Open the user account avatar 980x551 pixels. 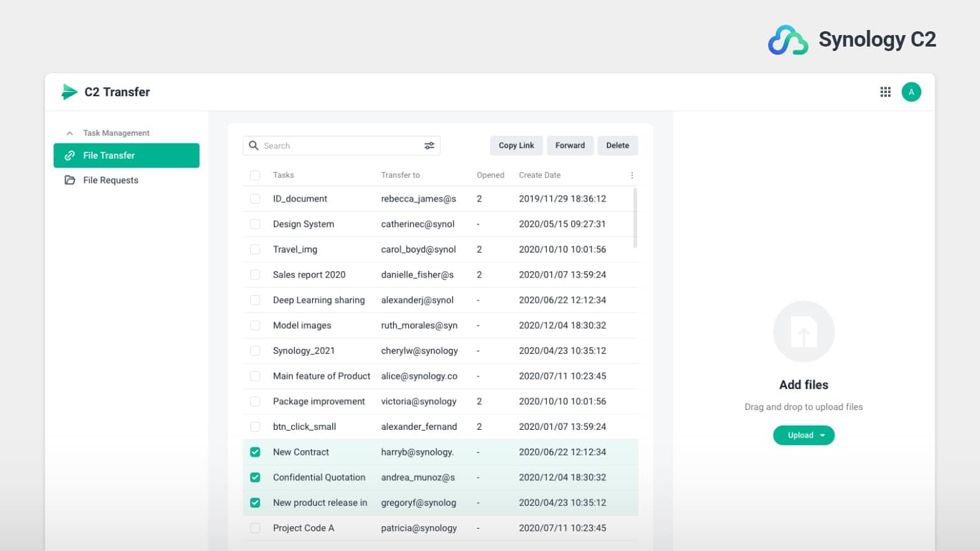coord(911,92)
